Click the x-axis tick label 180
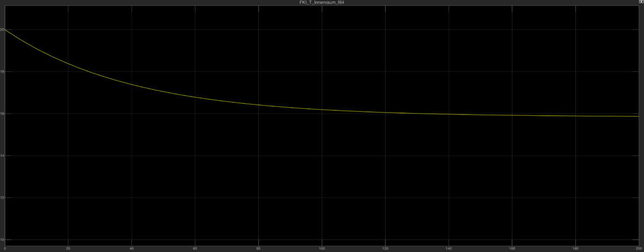 tap(575, 248)
